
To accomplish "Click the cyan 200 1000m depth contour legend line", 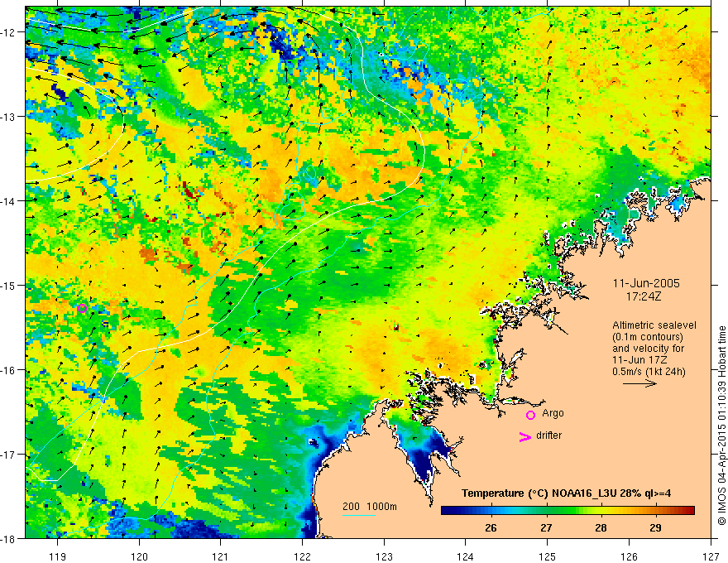I will tap(359, 515).
